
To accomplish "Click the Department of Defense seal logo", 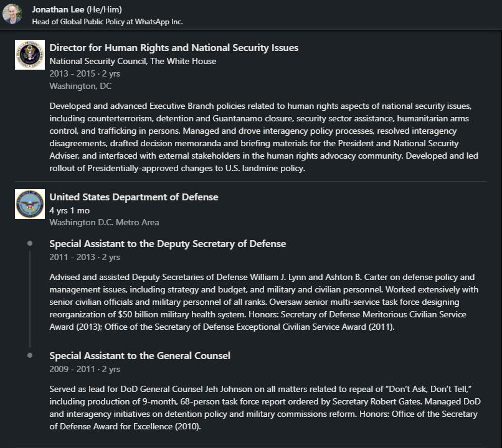I will [x=30, y=204].
